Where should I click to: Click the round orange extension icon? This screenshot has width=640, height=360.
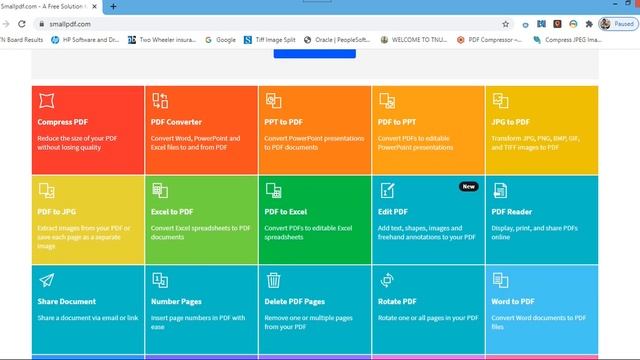point(573,24)
